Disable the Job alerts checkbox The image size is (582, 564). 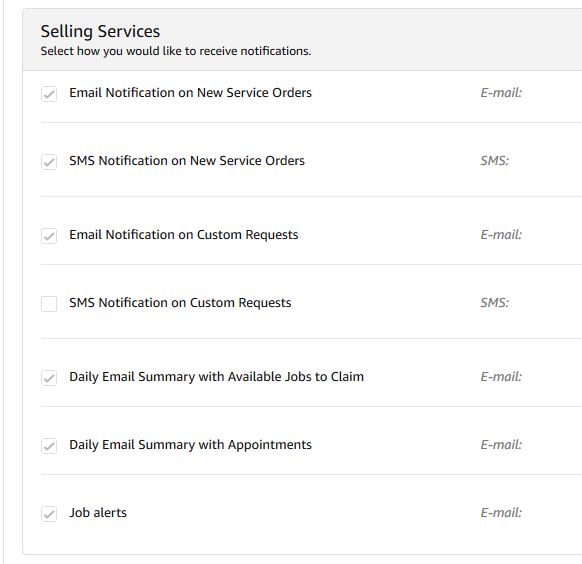coord(49,514)
